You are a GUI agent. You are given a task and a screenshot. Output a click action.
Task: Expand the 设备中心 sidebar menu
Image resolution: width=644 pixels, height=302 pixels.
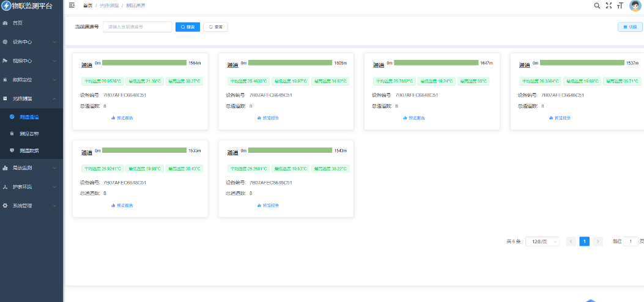(31, 42)
